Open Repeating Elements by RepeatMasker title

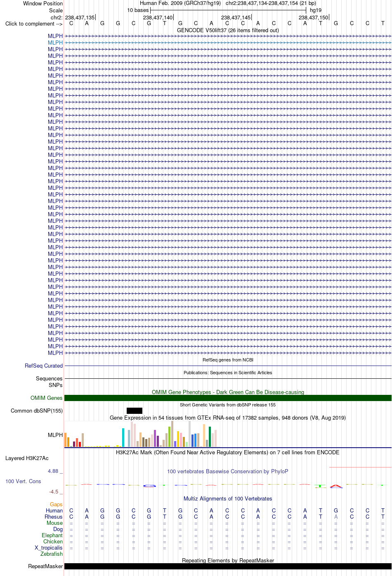[x=228, y=560]
